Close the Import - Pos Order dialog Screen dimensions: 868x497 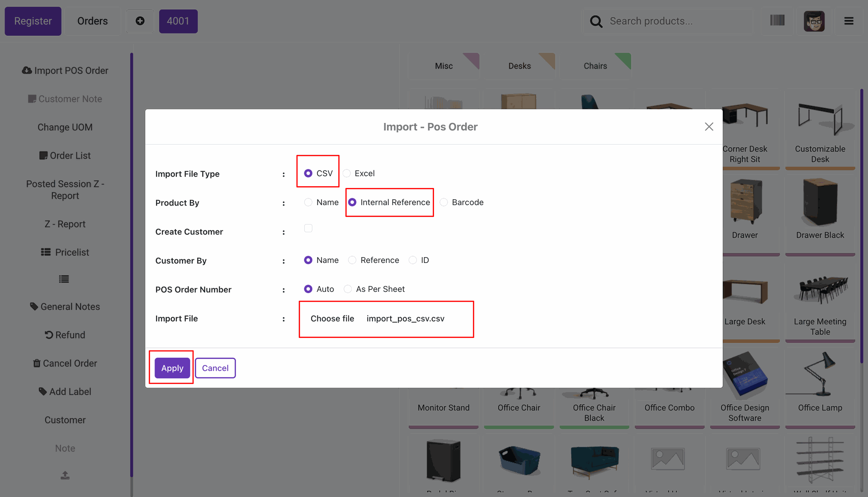pos(709,127)
